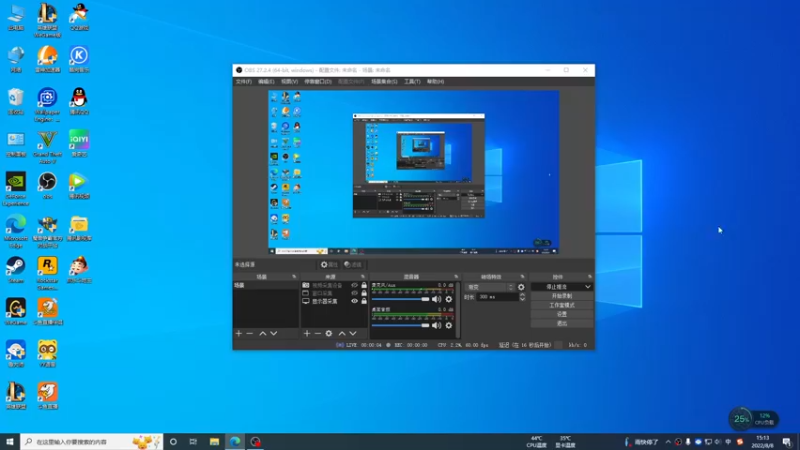
Task: Open the Tools menu in OBS
Action: (412, 82)
